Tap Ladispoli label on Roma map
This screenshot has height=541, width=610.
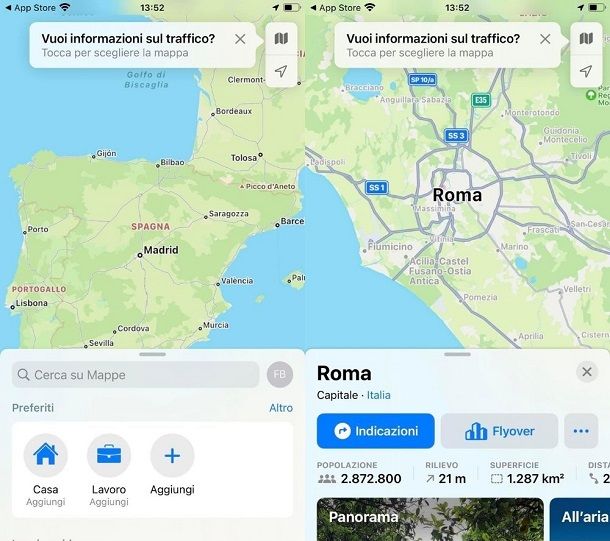(x=328, y=162)
